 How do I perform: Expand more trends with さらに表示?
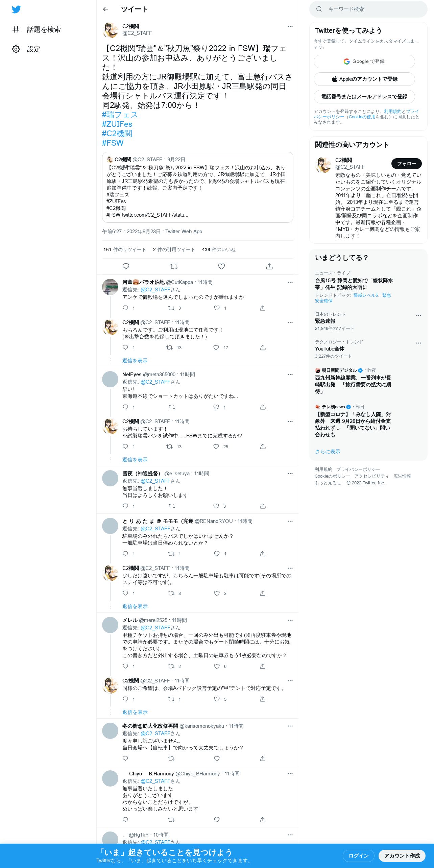click(328, 452)
